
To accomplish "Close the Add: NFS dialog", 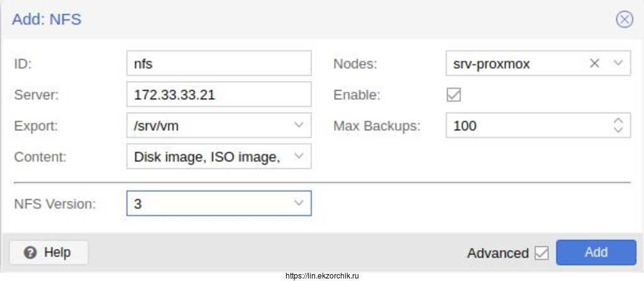I will (624, 19).
